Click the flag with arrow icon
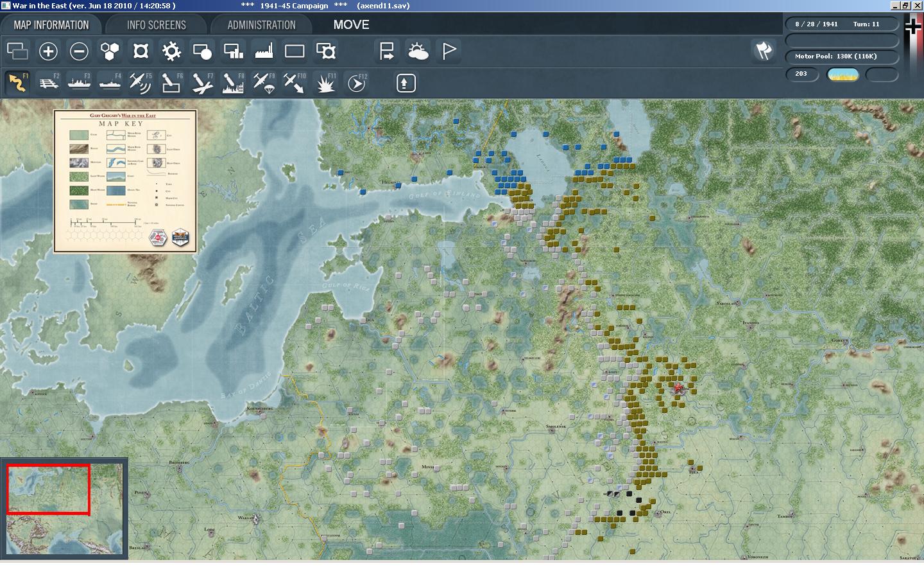 click(x=387, y=51)
